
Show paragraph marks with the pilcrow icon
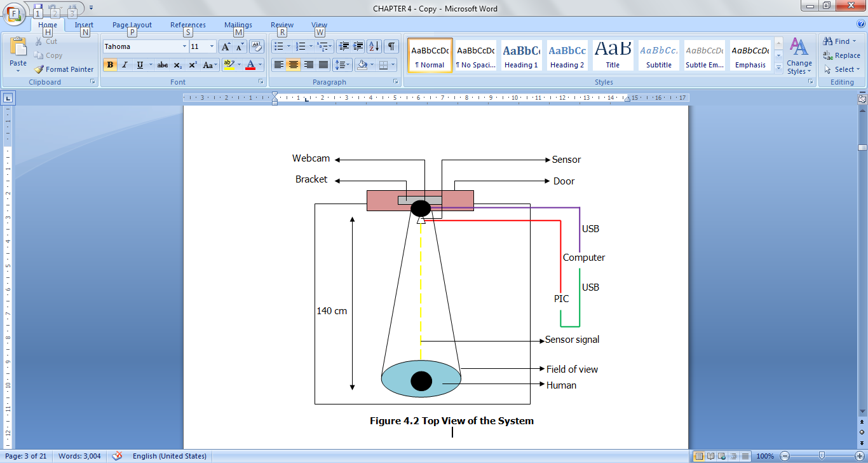point(391,46)
